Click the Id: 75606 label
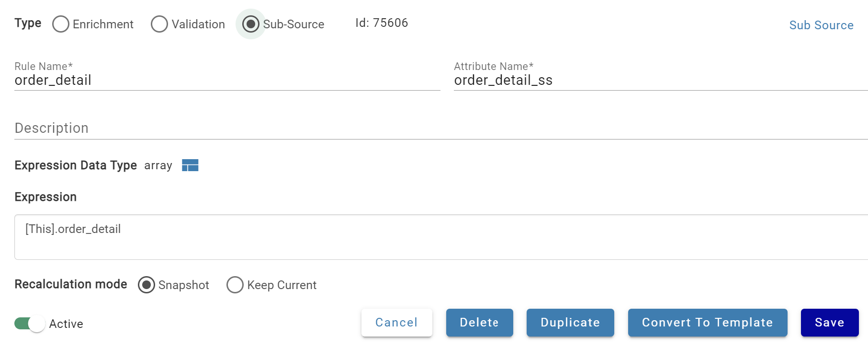The height and width of the screenshot is (349, 868). pos(382,23)
